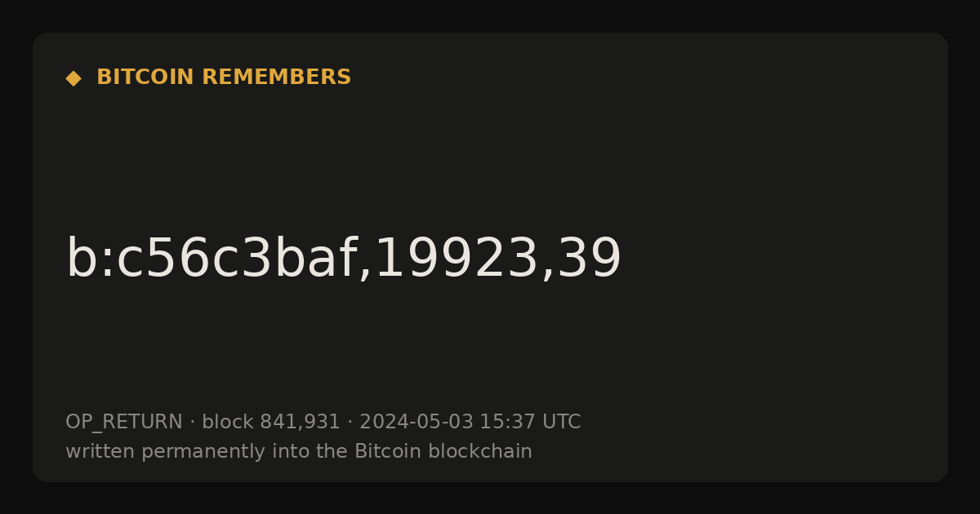This screenshot has height=514, width=980.
Task: Click the b:c56c3baf,19923,39 message text
Action: [x=344, y=259]
